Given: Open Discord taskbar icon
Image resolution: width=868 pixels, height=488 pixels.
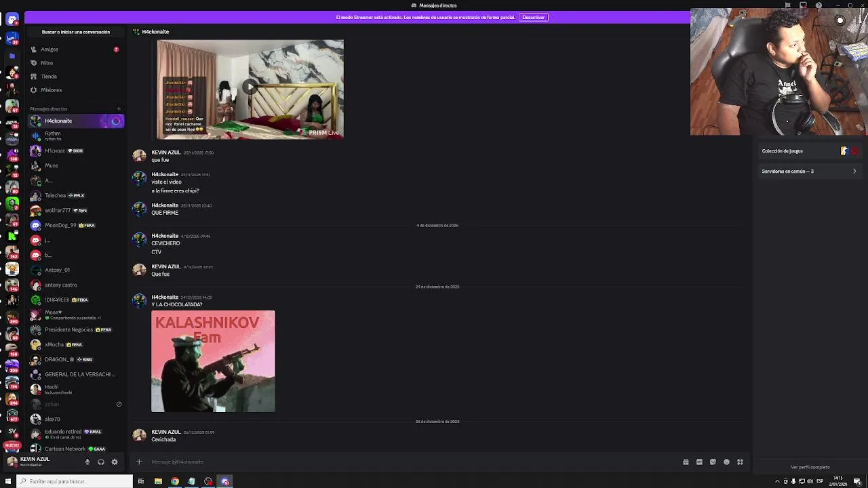Looking at the screenshot, I should (x=225, y=481).
